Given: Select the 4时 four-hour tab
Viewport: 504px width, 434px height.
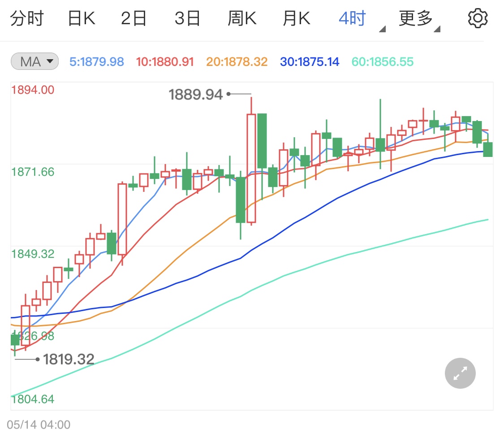Looking at the screenshot, I should (x=352, y=18).
